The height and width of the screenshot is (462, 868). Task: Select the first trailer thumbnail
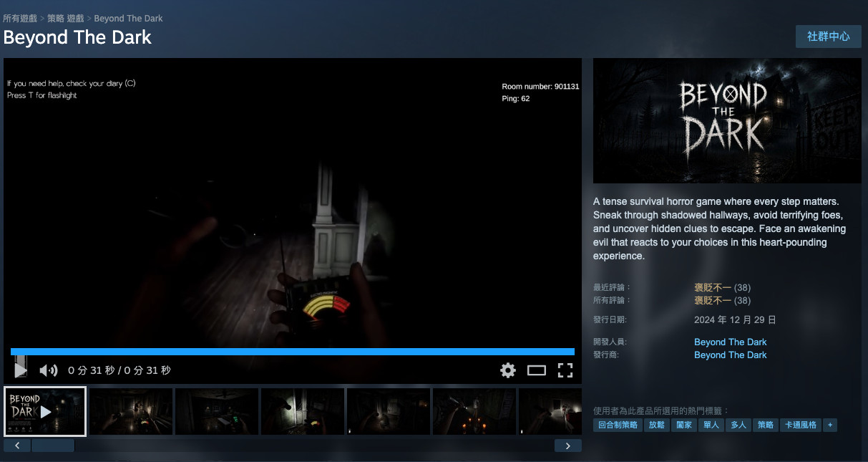coord(45,412)
